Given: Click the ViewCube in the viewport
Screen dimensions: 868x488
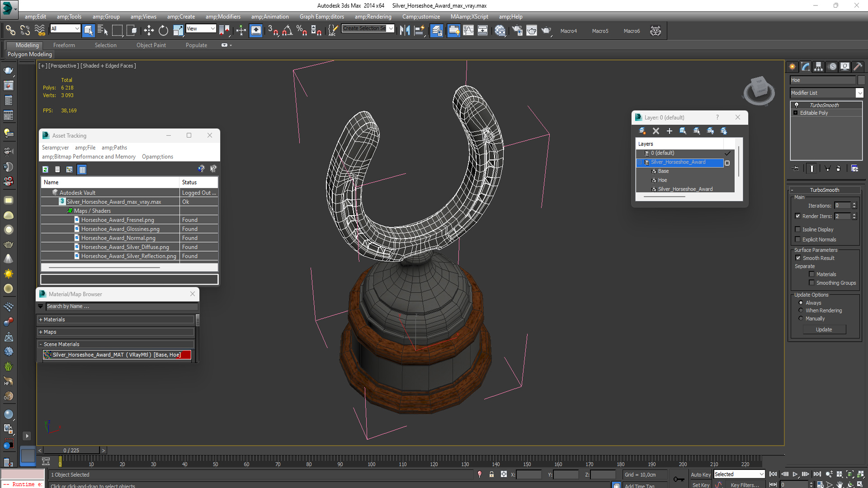Looking at the screenshot, I should 759,90.
